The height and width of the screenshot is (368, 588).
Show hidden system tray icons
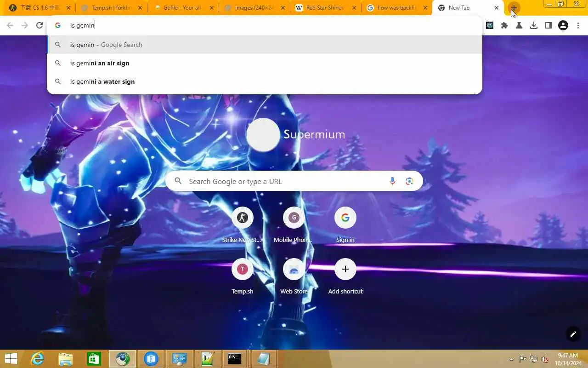point(511,359)
